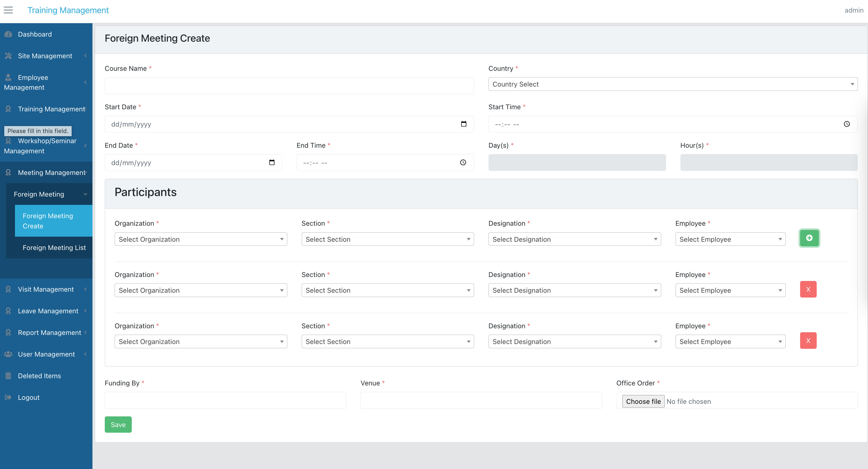Open second row Select Designation dropdown
Screen dimensions: 868x469
coord(575,290)
